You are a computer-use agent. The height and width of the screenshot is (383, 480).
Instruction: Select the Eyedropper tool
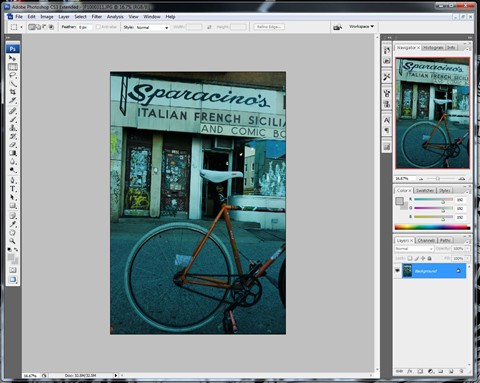(x=13, y=224)
